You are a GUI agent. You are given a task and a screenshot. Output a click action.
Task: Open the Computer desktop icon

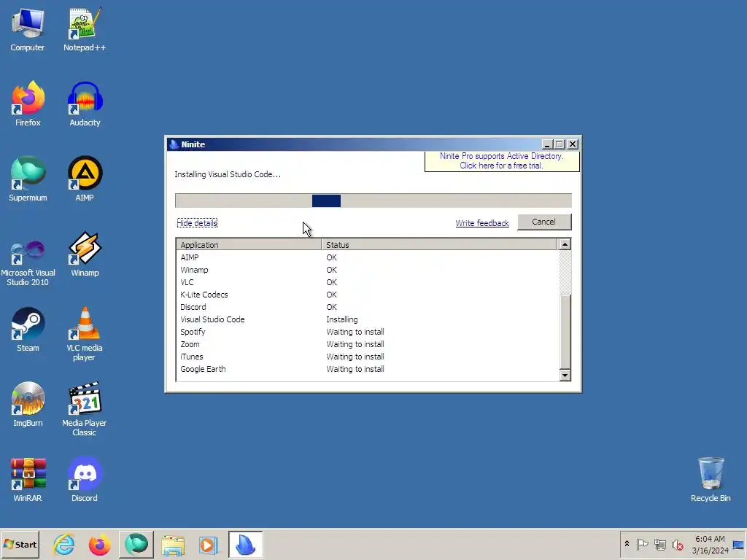[x=28, y=29]
